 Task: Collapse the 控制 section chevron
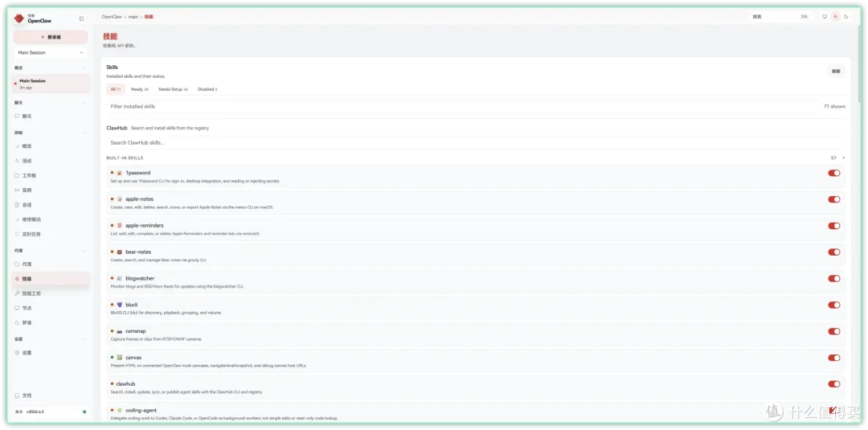click(x=84, y=133)
